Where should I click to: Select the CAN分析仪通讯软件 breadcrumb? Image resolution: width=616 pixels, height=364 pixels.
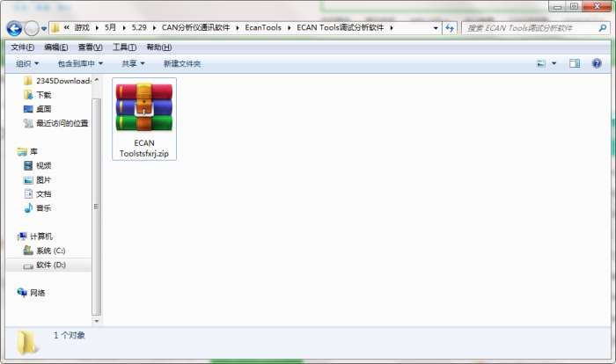click(195, 27)
